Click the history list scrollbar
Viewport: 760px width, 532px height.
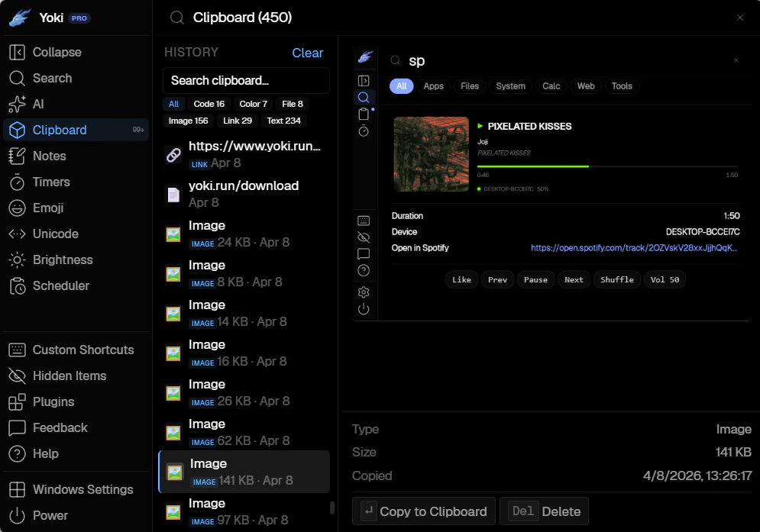tap(332, 508)
